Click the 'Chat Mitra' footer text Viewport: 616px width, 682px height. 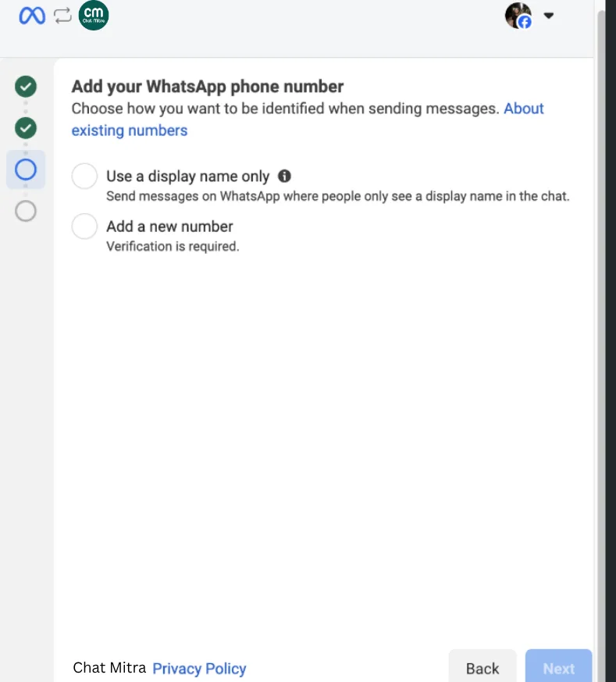(109, 668)
